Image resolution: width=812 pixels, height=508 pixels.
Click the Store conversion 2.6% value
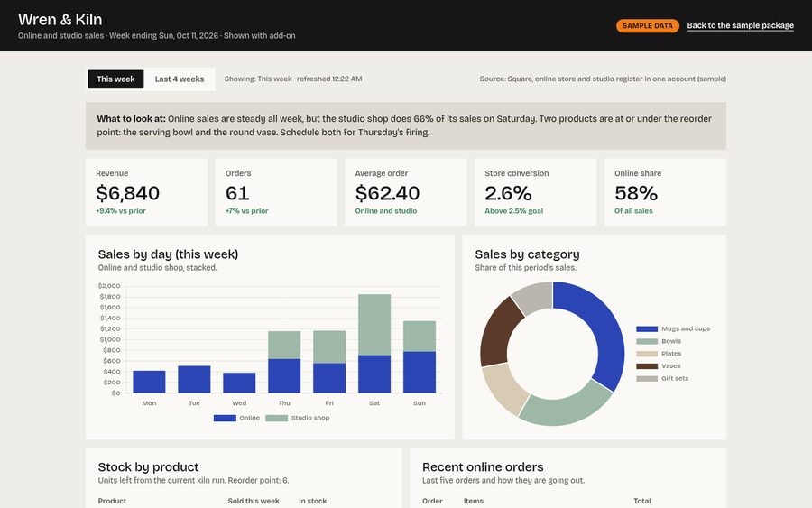(x=508, y=193)
